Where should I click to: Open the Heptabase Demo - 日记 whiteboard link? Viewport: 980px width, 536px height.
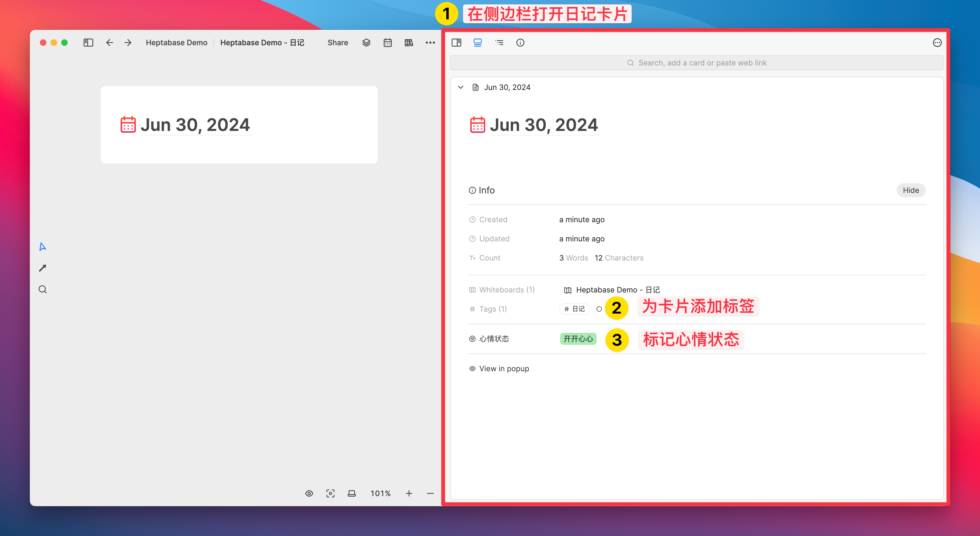coord(612,290)
